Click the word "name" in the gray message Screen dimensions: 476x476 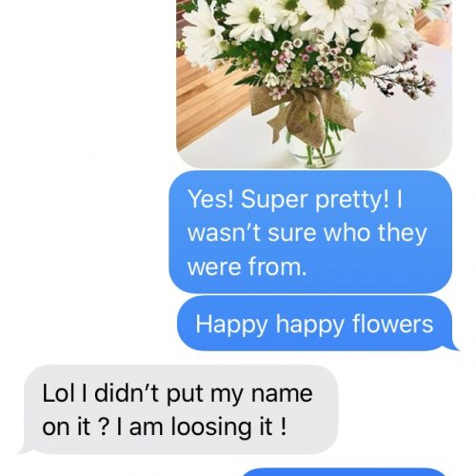[282, 394]
